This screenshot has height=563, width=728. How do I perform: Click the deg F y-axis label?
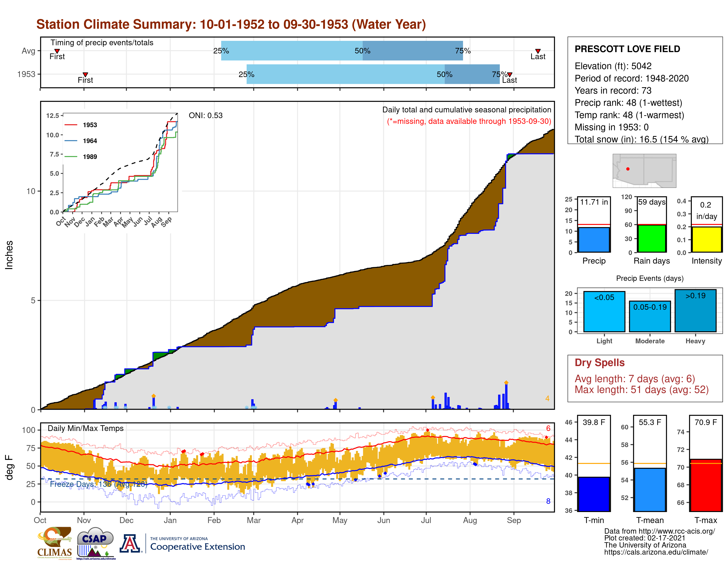coord(9,467)
